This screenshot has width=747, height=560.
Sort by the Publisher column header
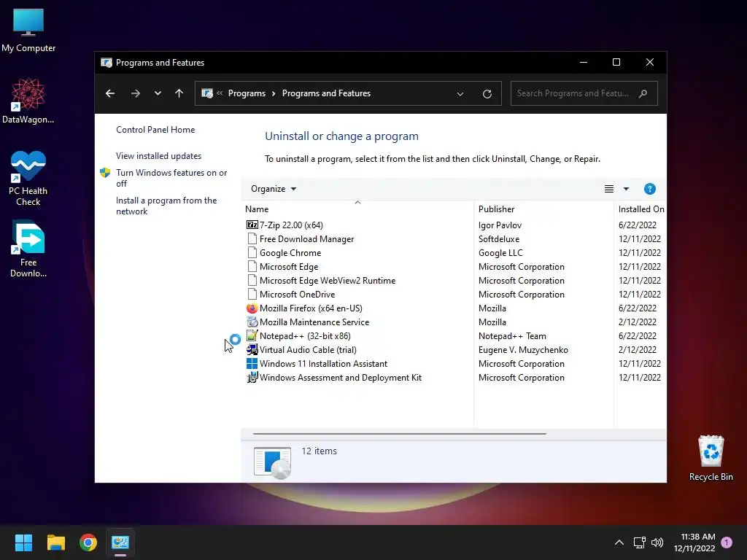[x=543, y=209]
